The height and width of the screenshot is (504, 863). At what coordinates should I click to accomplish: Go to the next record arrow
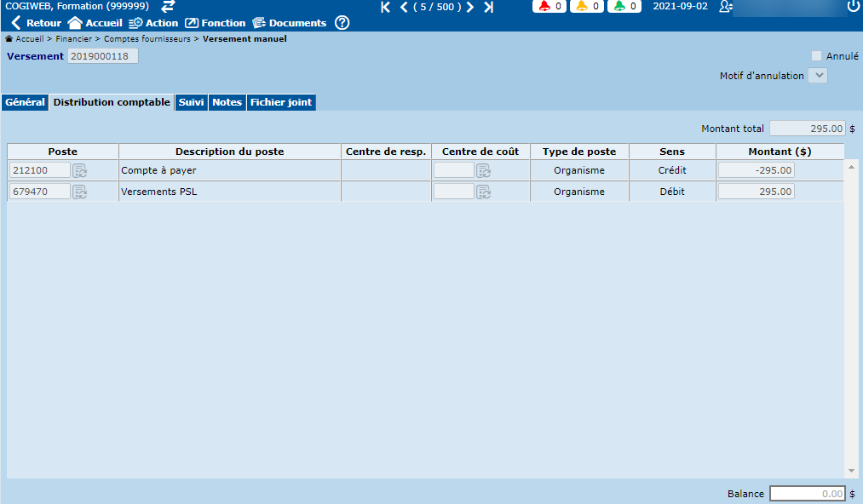click(x=470, y=7)
